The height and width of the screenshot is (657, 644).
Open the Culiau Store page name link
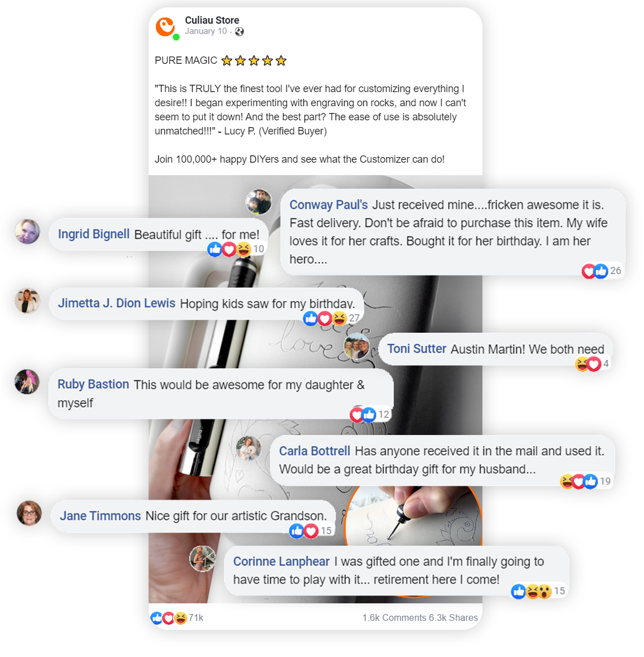[212, 20]
